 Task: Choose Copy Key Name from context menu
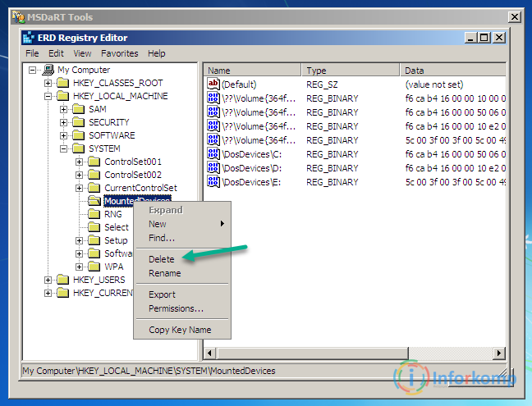[182, 330]
